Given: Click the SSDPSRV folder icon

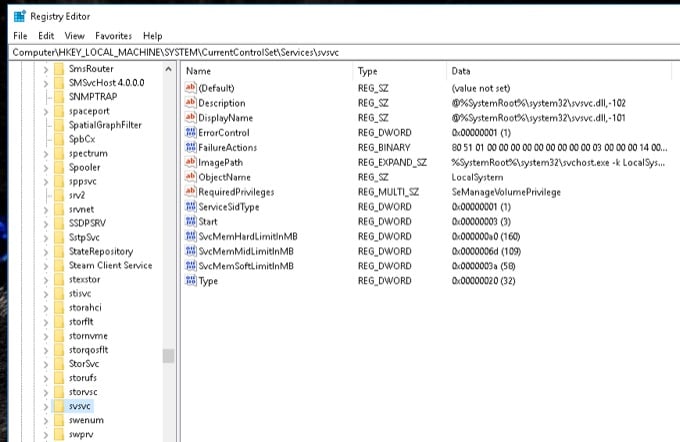Looking at the screenshot, I should [x=59, y=223].
